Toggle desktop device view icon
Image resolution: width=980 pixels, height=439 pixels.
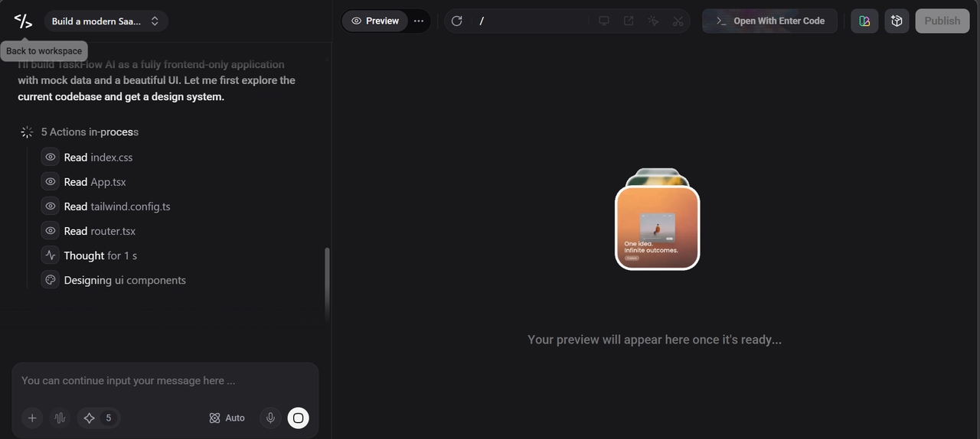(604, 21)
